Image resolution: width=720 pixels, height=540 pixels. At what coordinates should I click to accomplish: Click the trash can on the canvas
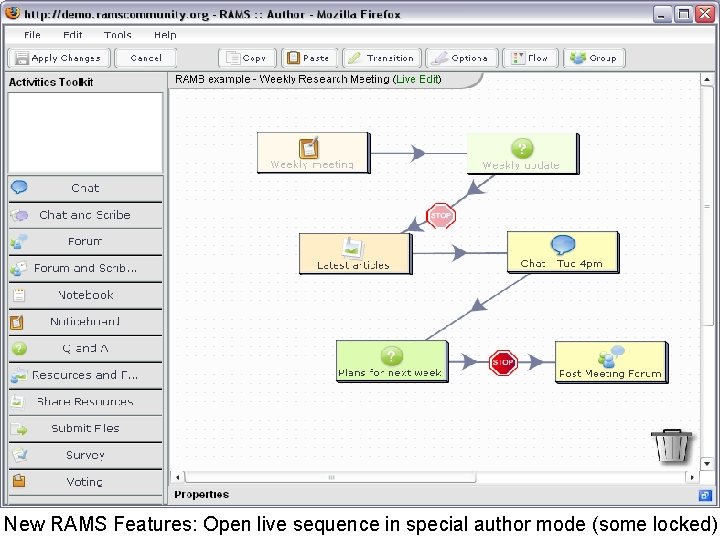[x=671, y=446]
